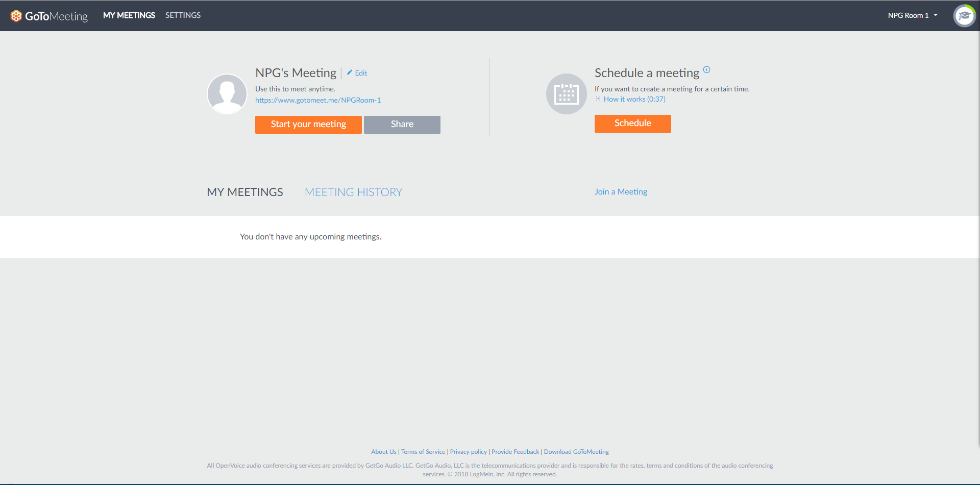Click the Join a Meeting link

(621, 191)
